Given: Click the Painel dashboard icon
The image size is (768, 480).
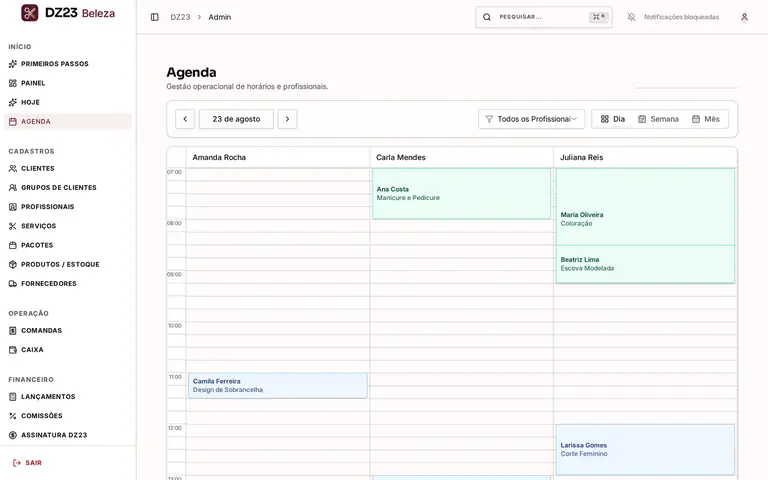Looking at the screenshot, I should [x=13, y=83].
